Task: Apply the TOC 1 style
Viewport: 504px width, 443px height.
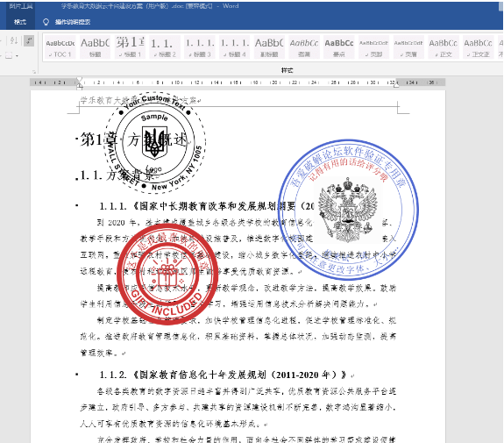Action: [x=60, y=47]
